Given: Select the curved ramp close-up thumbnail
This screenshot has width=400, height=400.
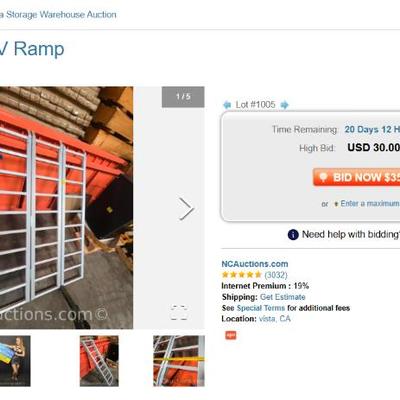Looking at the screenshot, I should [x=179, y=361].
